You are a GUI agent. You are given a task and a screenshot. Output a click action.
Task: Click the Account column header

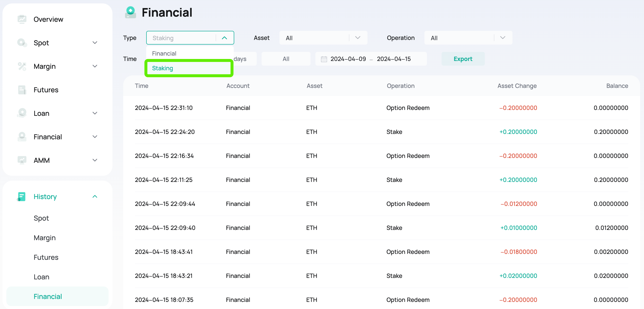pos(238,86)
